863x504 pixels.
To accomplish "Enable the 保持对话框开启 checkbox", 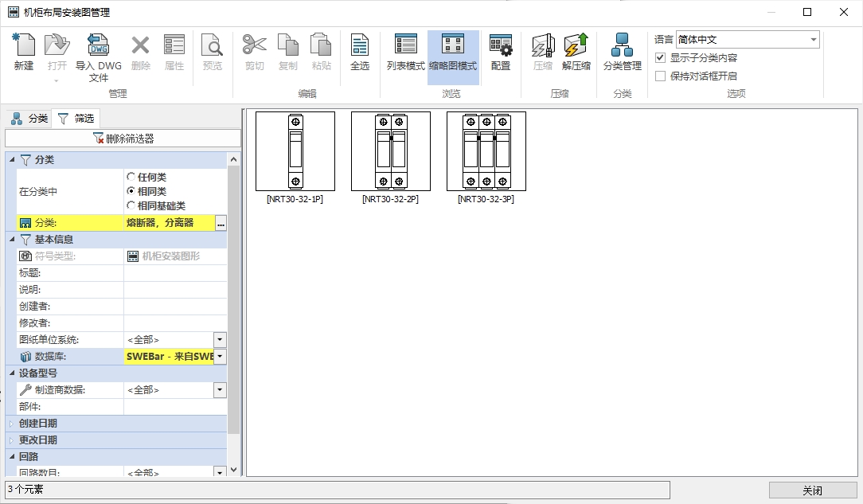I will [x=660, y=76].
